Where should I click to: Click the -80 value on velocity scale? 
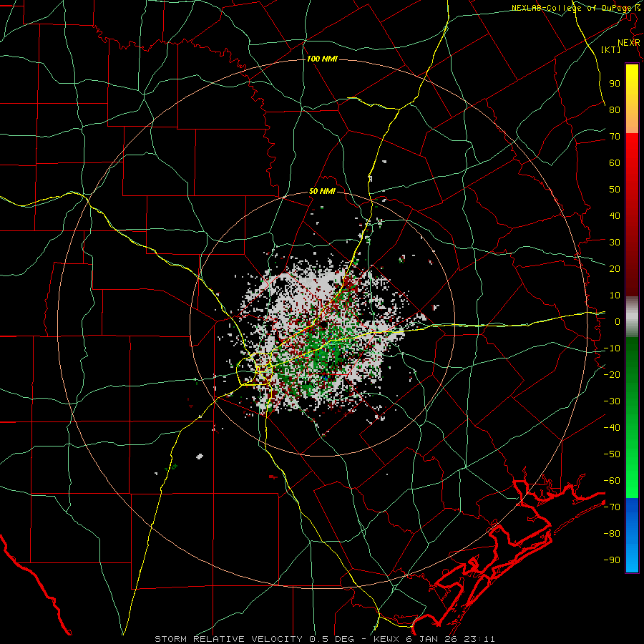click(612, 534)
